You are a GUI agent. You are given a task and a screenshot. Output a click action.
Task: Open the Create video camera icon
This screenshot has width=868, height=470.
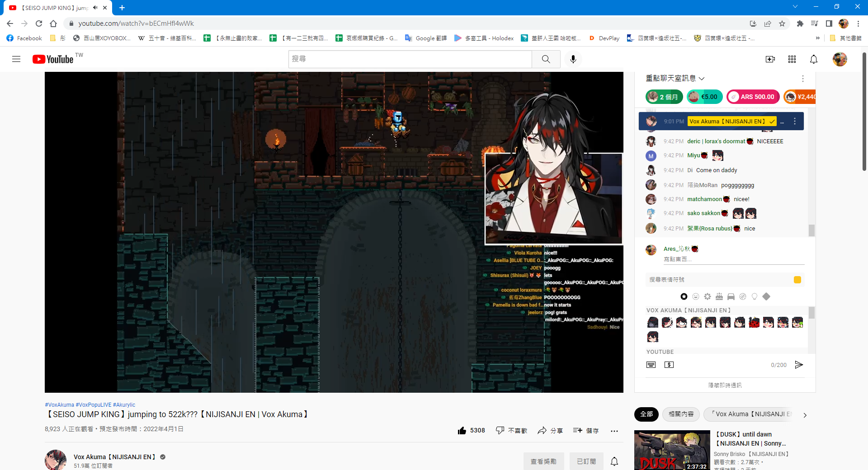point(770,59)
